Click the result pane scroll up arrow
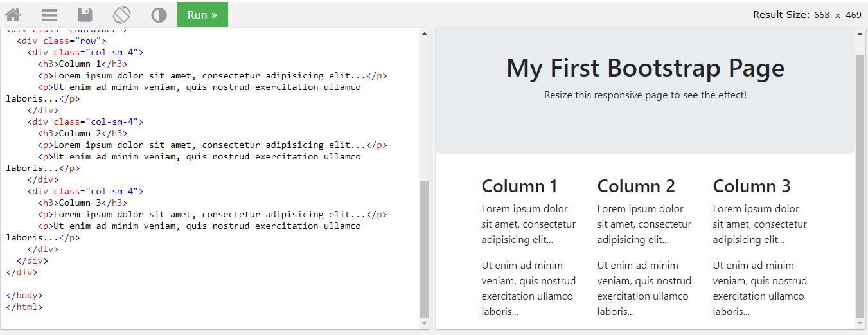Viewport: 868px width, 335px height. pyautogui.click(x=860, y=33)
